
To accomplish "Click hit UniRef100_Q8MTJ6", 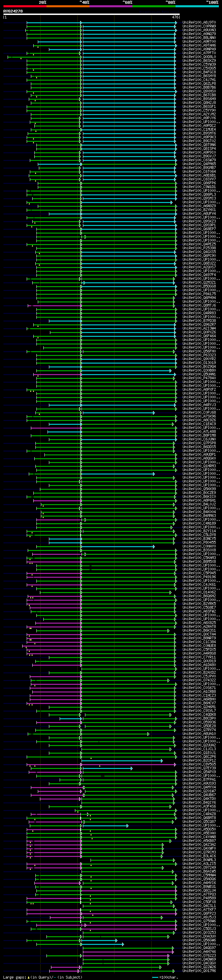I will (x=199, y=305).
